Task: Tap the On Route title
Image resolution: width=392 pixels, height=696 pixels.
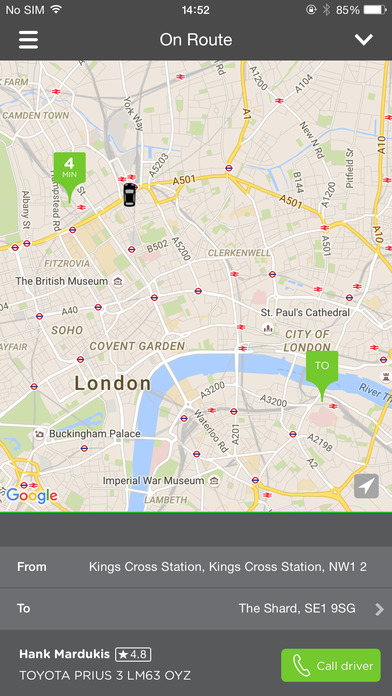Action: tap(196, 40)
